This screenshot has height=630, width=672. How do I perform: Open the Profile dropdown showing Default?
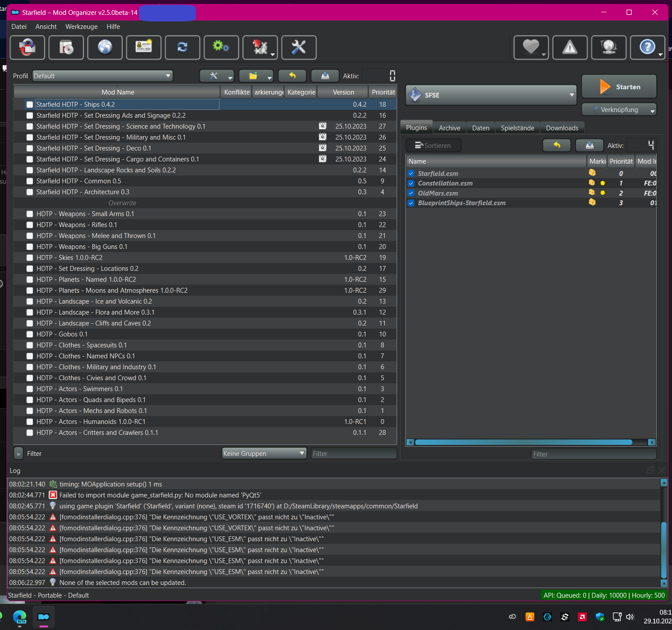(102, 76)
